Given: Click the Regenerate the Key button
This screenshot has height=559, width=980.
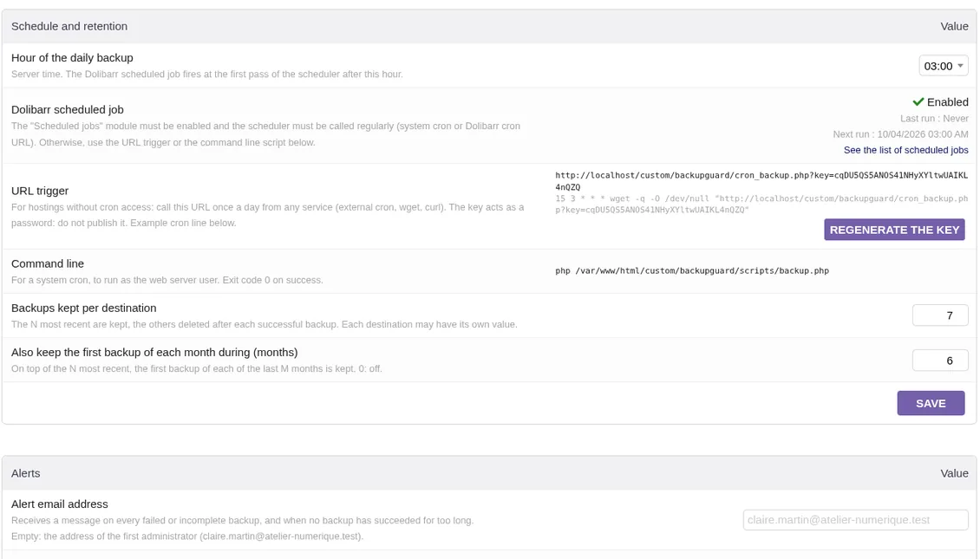Looking at the screenshot, I should click(x=894, y=230).
